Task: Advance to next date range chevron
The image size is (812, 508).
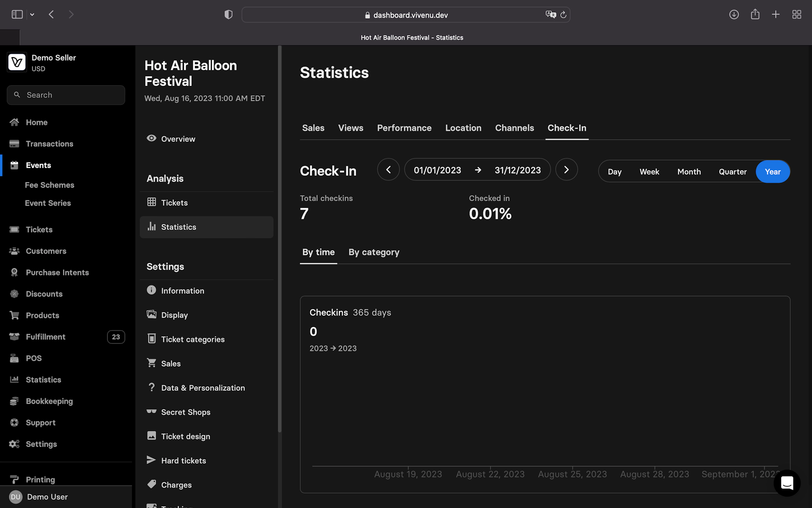Action: click(x=566, y=170)
